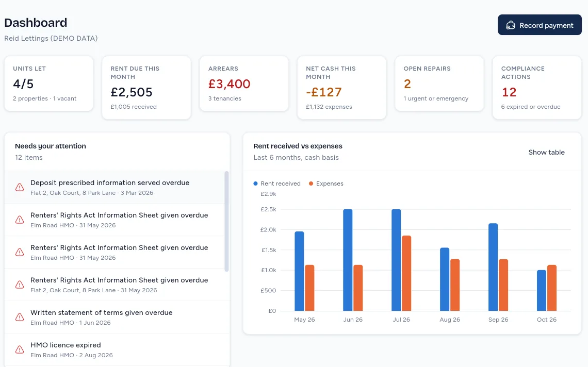Click the Last 6 months, cash basis text
This screenshot has height=367, width=588.
point(296,157)
